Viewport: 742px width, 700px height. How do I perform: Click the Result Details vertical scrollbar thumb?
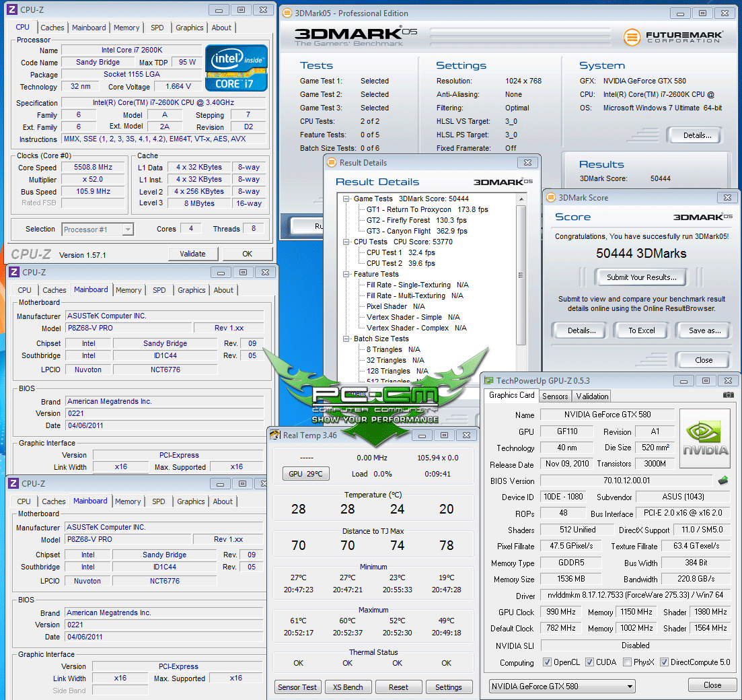pyautogui.click(x=521, y=275)
